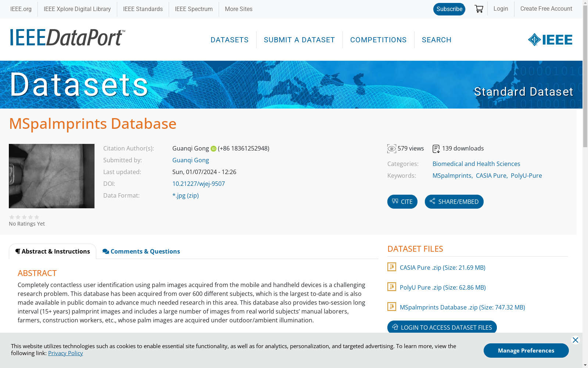Rate the dataset with the first star
Viewport: 588px width, 368px height.
point(12,217)
